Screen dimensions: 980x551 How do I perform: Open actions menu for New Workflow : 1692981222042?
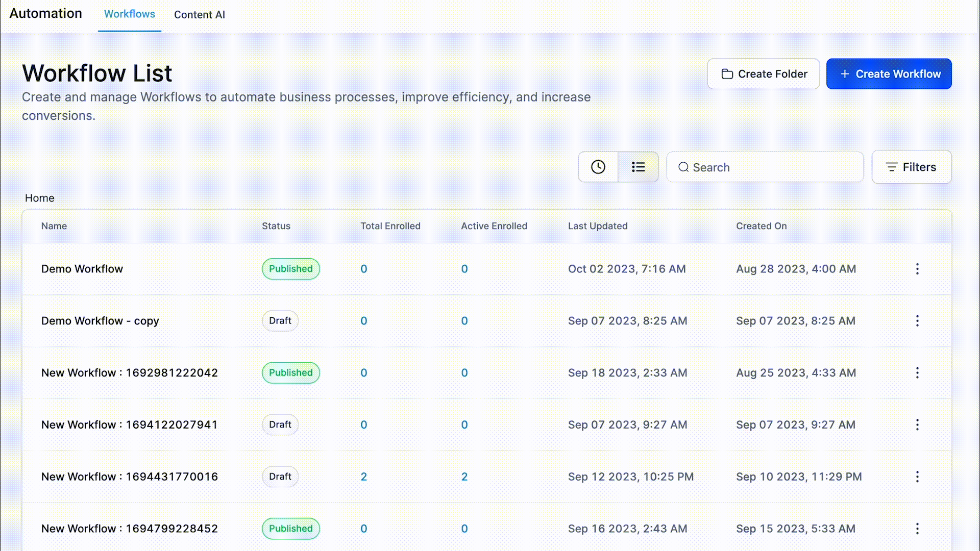[917, 373]
